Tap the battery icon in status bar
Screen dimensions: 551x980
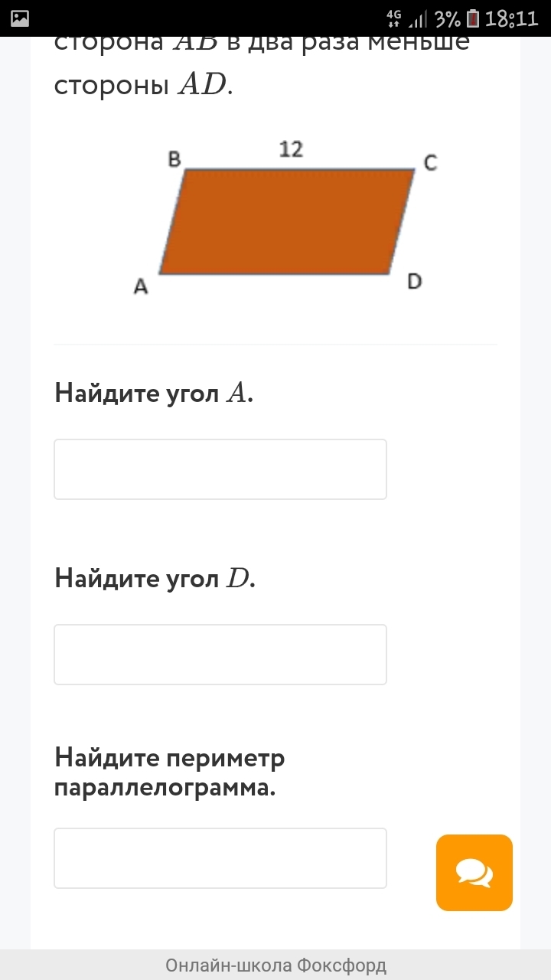click(x=473, y=18)
